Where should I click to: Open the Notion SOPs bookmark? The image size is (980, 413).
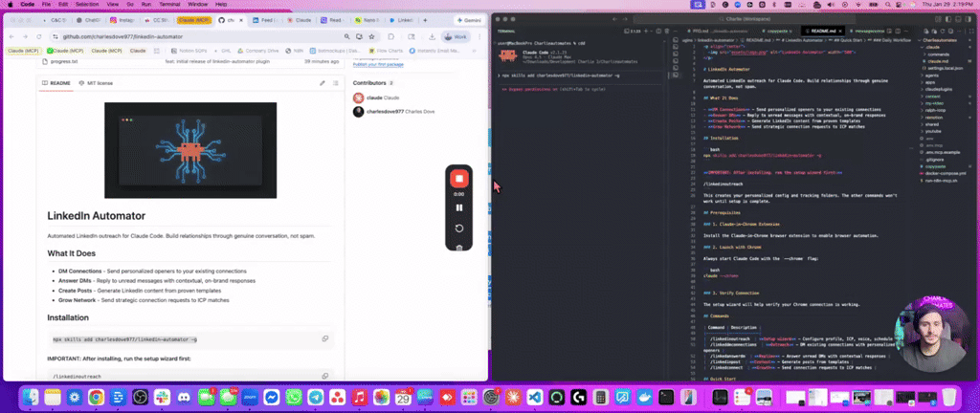point(189,51)
